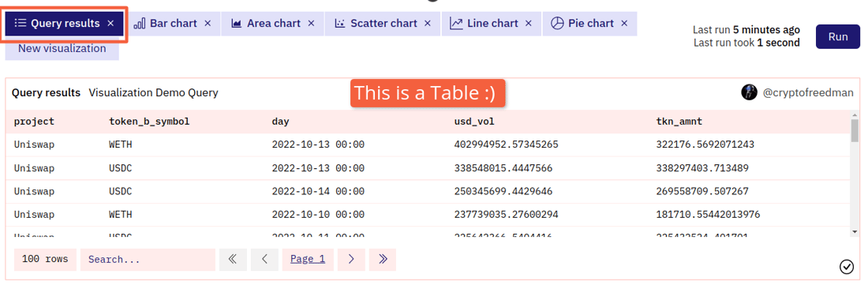
Task: Sort by the day column header
Action: coord(280,122)
